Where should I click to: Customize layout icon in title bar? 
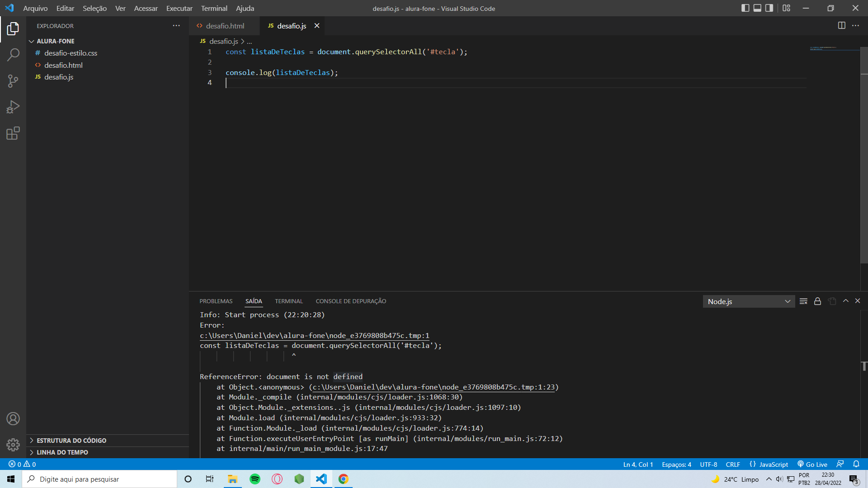pyautogui.click(x=787, y=8)
